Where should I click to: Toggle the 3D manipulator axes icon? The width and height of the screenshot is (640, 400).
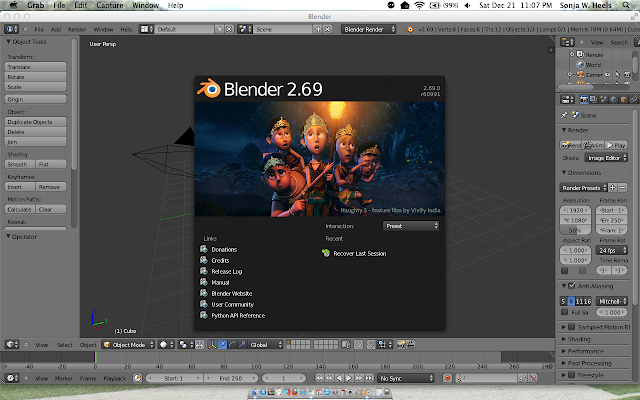click(212, 344)
